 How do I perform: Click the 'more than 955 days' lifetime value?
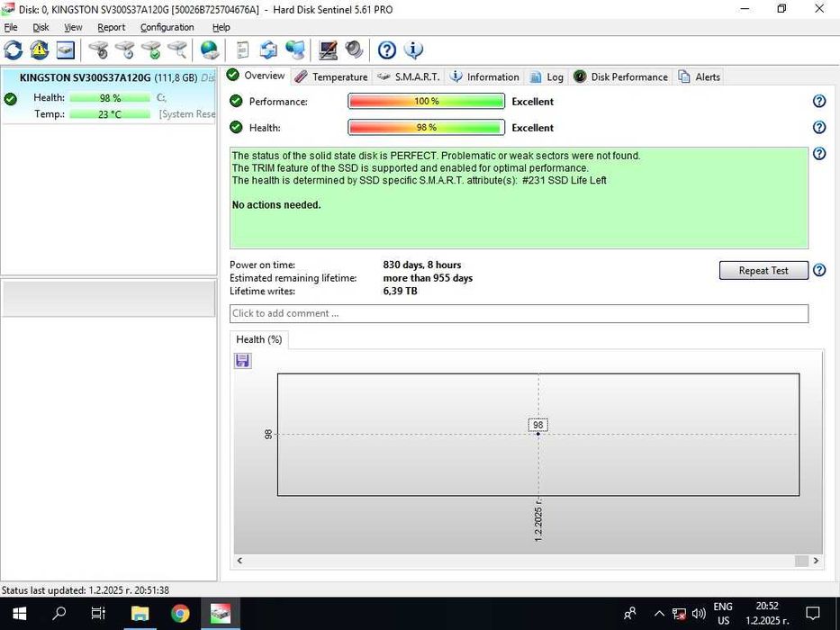tap(428, 278)
